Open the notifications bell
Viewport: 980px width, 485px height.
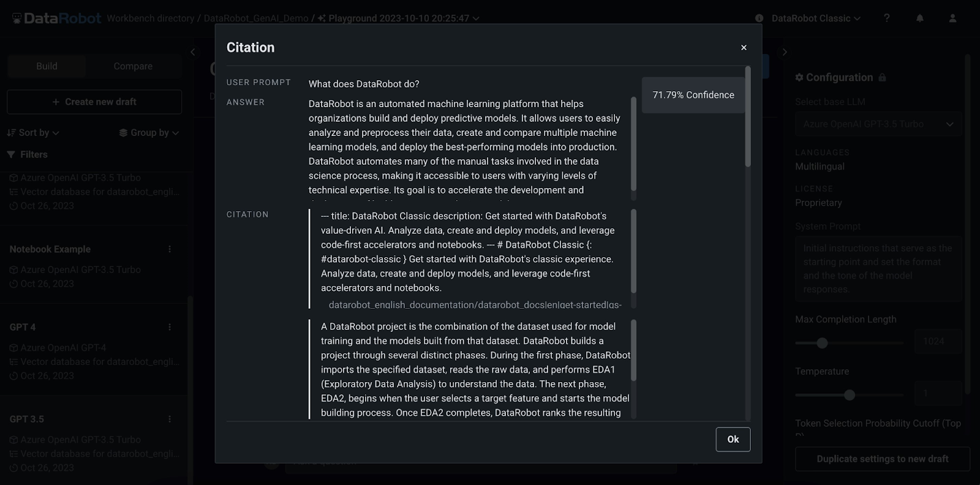[x=919, y=18]
